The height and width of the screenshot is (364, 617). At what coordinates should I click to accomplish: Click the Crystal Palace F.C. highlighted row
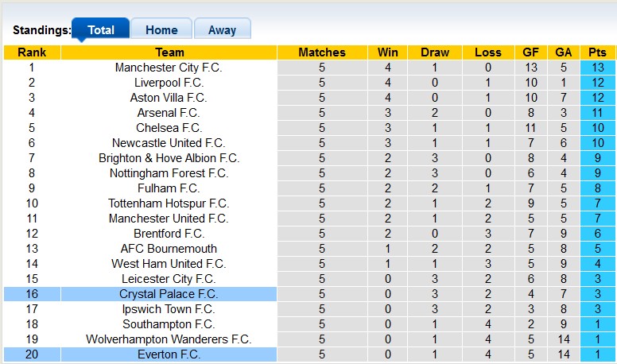[169, 294]
